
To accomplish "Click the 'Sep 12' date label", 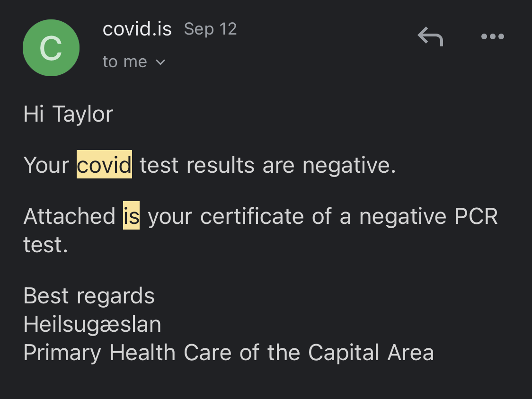I will [210, 29].
